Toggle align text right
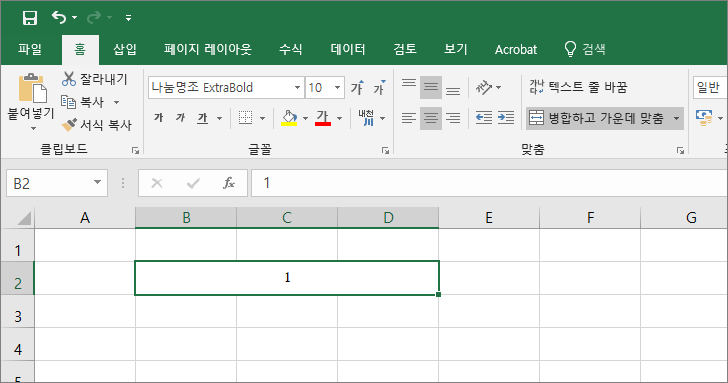The image size is (728, 383). click(x=453, y=118)
